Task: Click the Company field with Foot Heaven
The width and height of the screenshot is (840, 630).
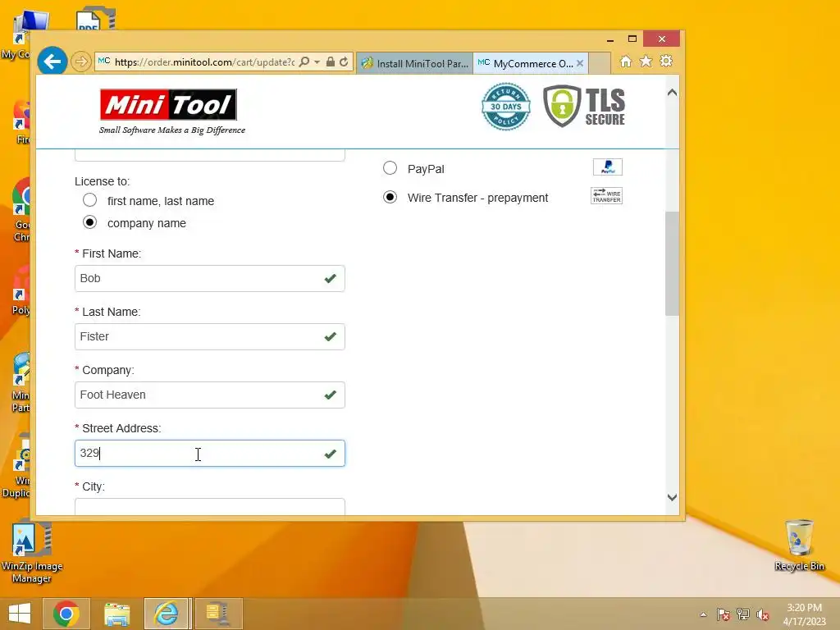Action: (x=209, y=395)
